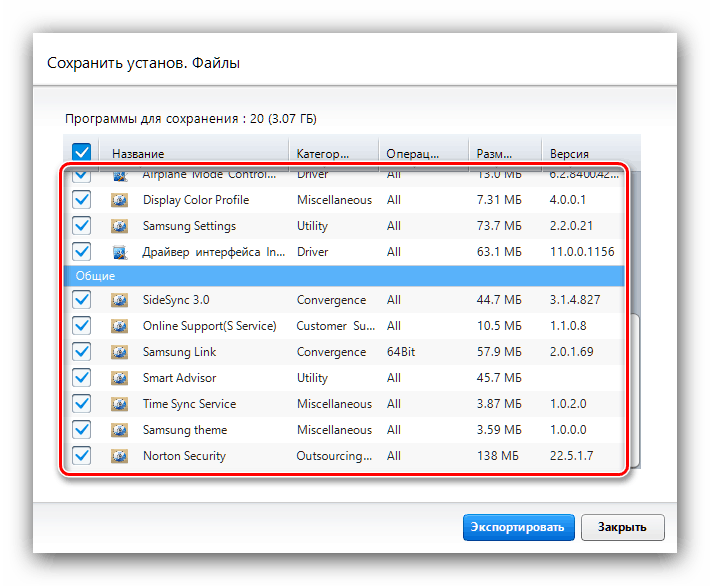Image resolution: width=710 pixels, height=586 pixels.
Task: Select the Samsung theme name
Action: [x=185, y=430]
